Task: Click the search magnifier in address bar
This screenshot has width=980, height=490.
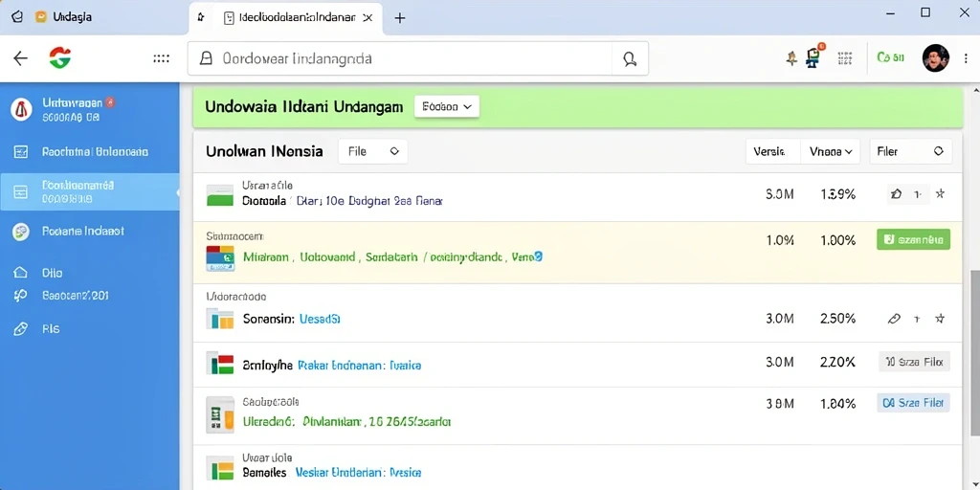Action: [x=630, y=58]
